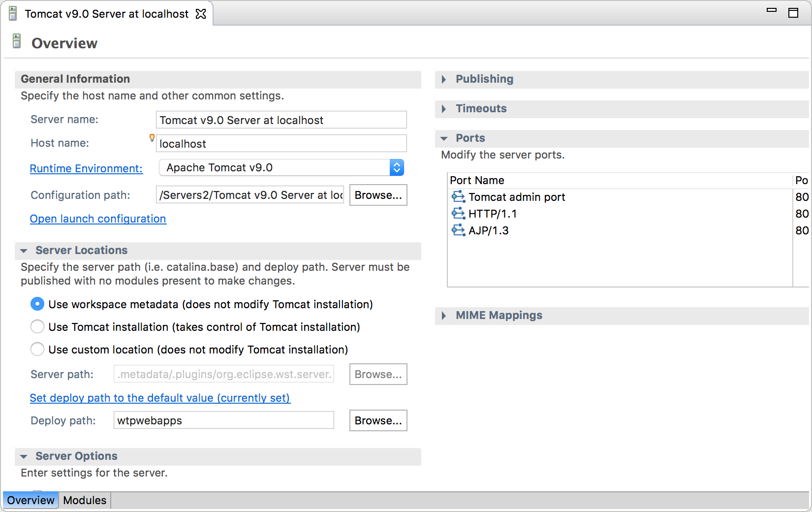Image resolution: width=812 pixels, height=512 pixels.
Task: Collapse the Ports section
Action: click(444, 138)
